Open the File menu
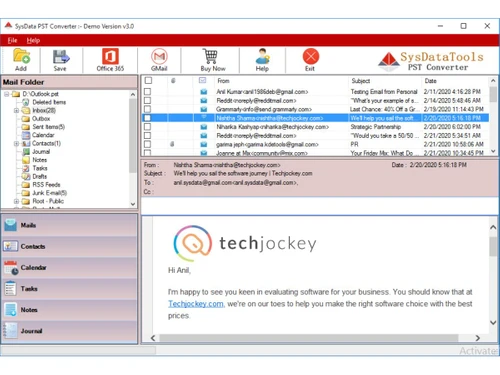 [12, 40]
